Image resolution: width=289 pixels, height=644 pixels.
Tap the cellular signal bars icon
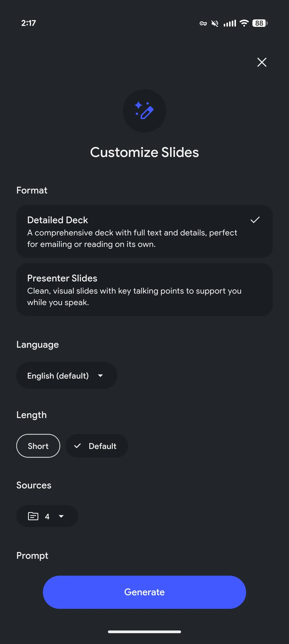coord(230,23)
